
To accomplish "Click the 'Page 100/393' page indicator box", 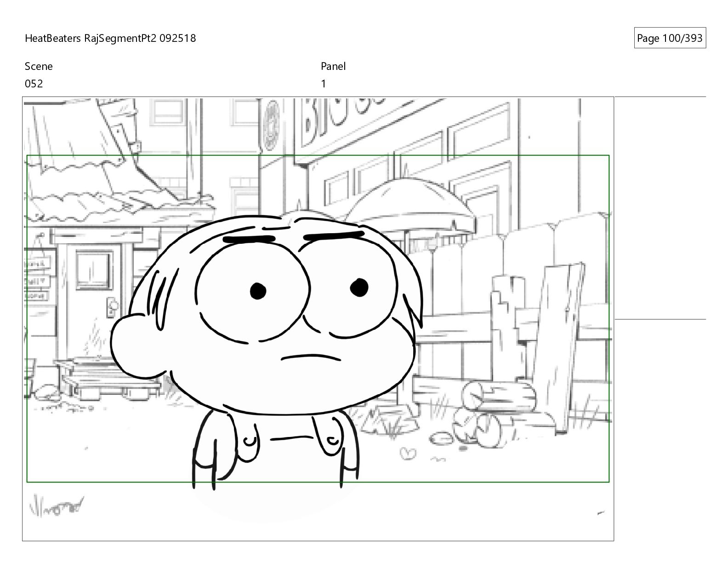I will pos(670,38).
